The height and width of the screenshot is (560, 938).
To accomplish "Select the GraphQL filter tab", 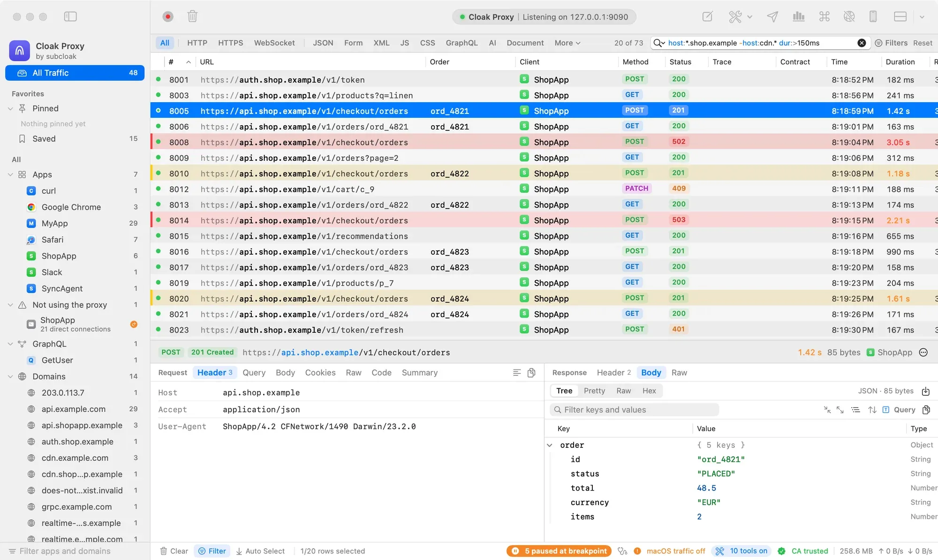I will pyautogui.click(x=461, y=43).
